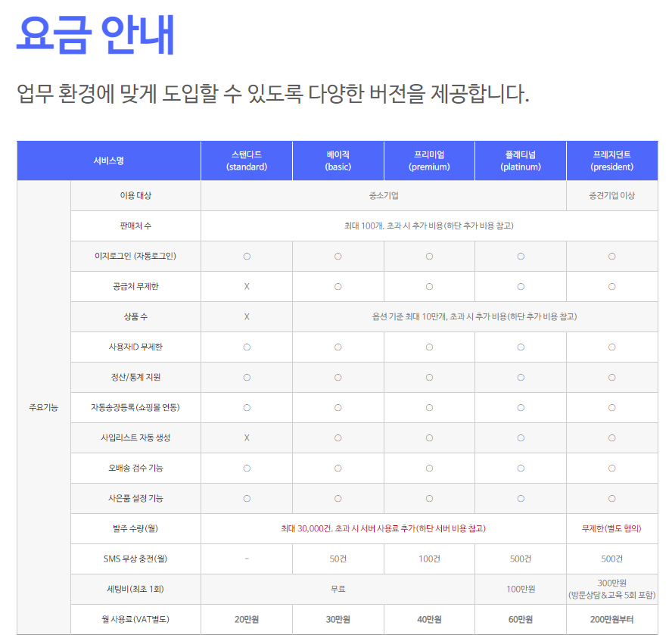
Task: Click the X under 스탠다드 for 상품 수
Action: (247, 317)
